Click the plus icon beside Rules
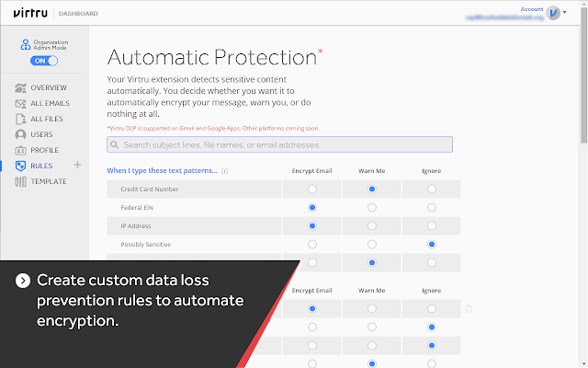The height and width of the screenshot is (368, 588). coord(77,166)
